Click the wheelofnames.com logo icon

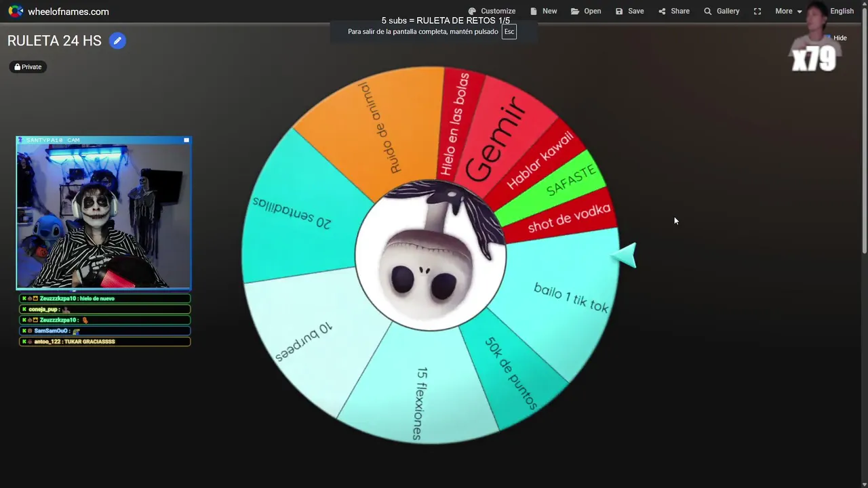(x=16, y=12)
